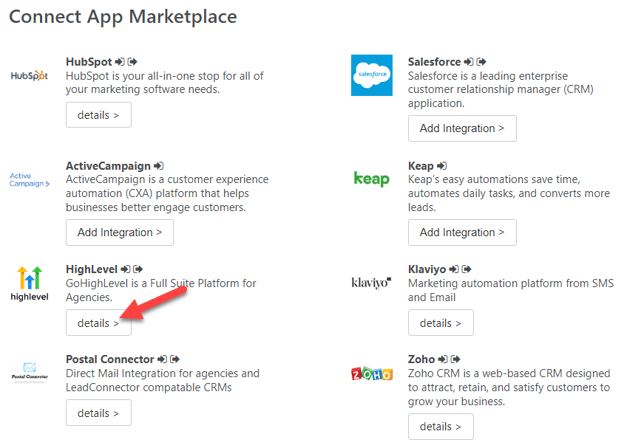Click the export arrow icon beside Salesforce
The image size is (624, 448).
tap(481, 62)
